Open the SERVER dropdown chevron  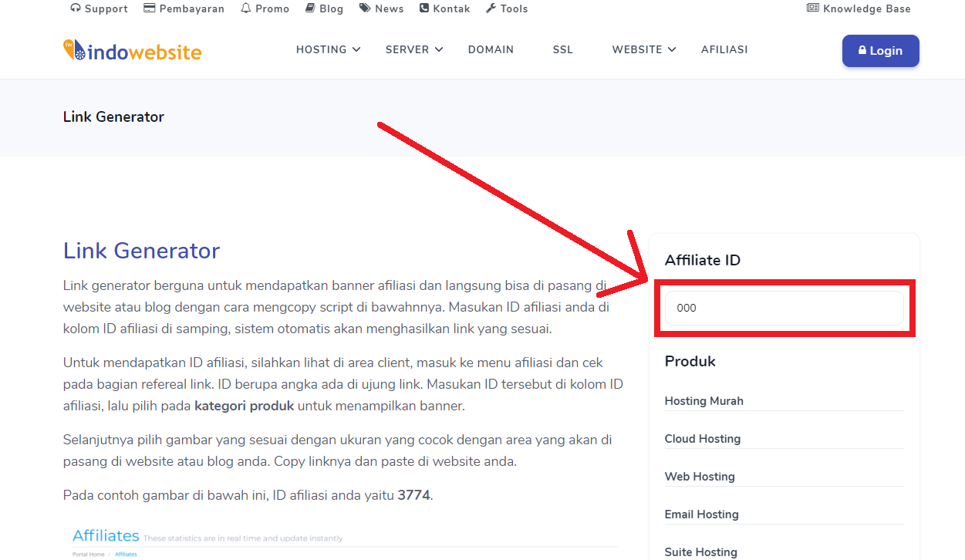point(440,49)
